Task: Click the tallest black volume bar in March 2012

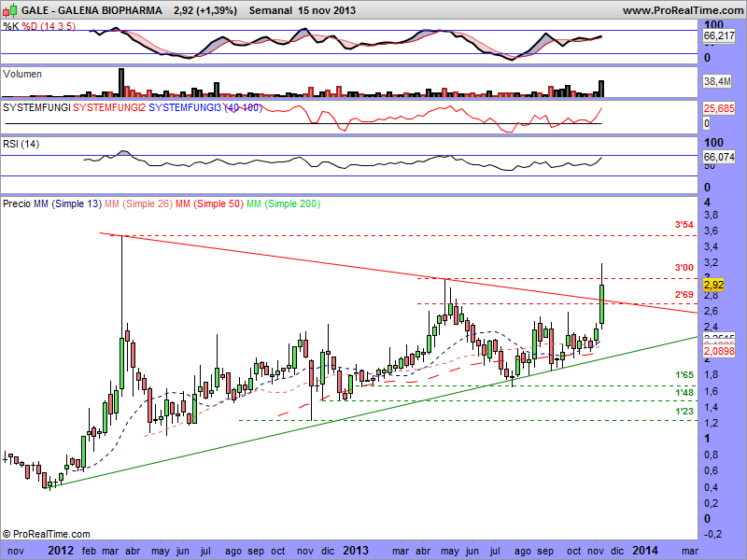Action: tap(121, 83)
